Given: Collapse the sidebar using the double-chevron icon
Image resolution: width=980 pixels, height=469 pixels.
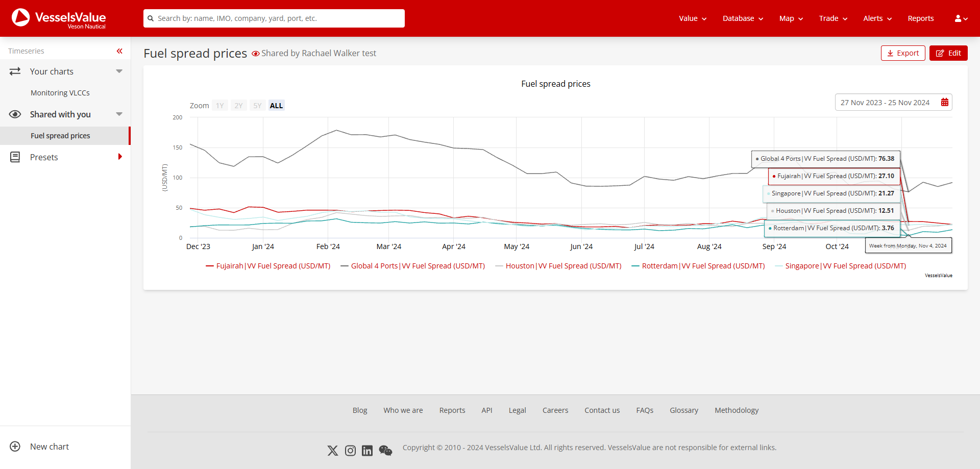Looking at the screenshot, I should 119,51.
